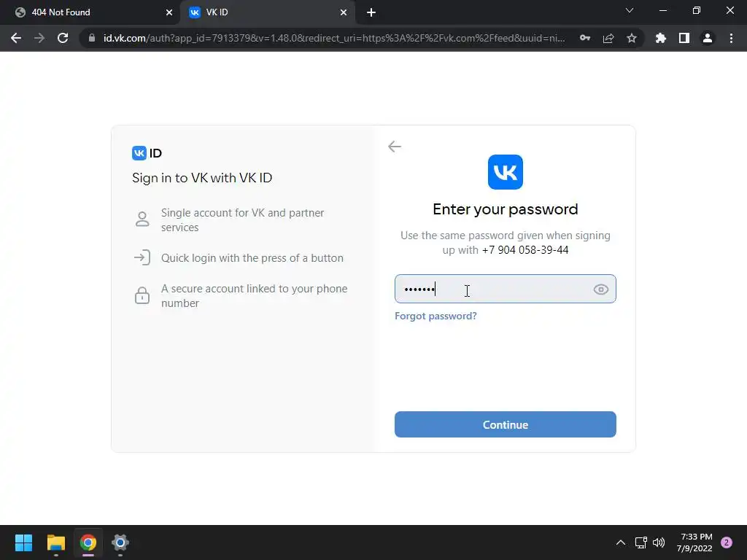The width and height of the screenshot is (747, 560).
Task: Click 'Quick login with the press of a button'
Action: [252, 258]
